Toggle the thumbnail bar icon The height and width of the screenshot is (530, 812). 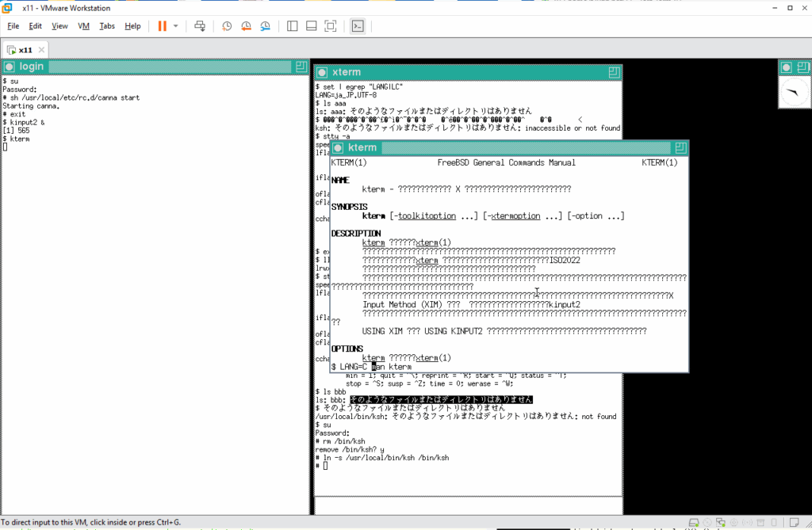pyautogui.click(x=311, y=26)
